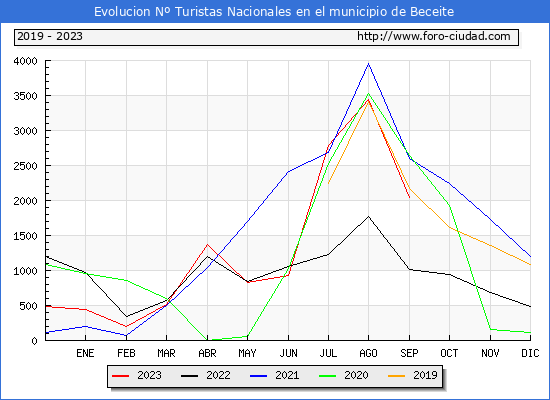Click the '2000' y-axis value
The image size is (550, 400).
click(x=25, y=201)
